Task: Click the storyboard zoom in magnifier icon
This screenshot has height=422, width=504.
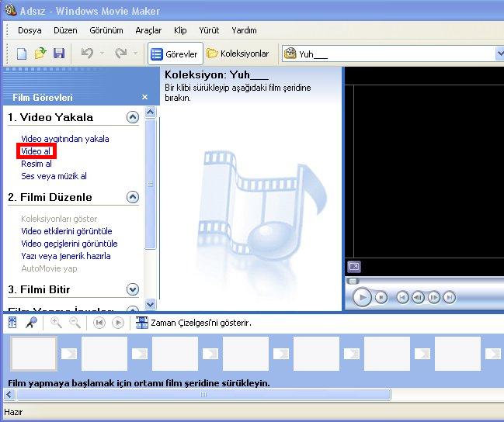Action: [x=56, y=323]
